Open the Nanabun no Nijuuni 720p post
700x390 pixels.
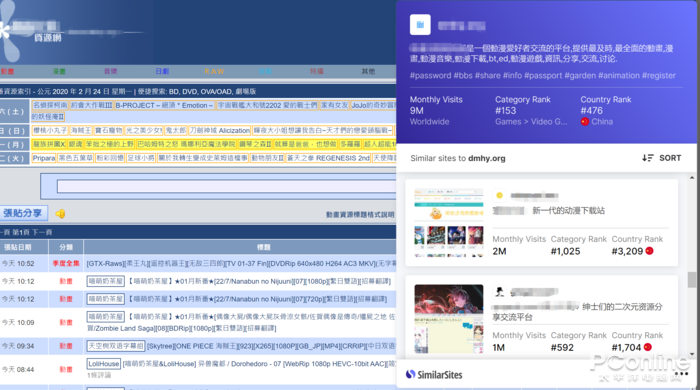coord(258,299)
